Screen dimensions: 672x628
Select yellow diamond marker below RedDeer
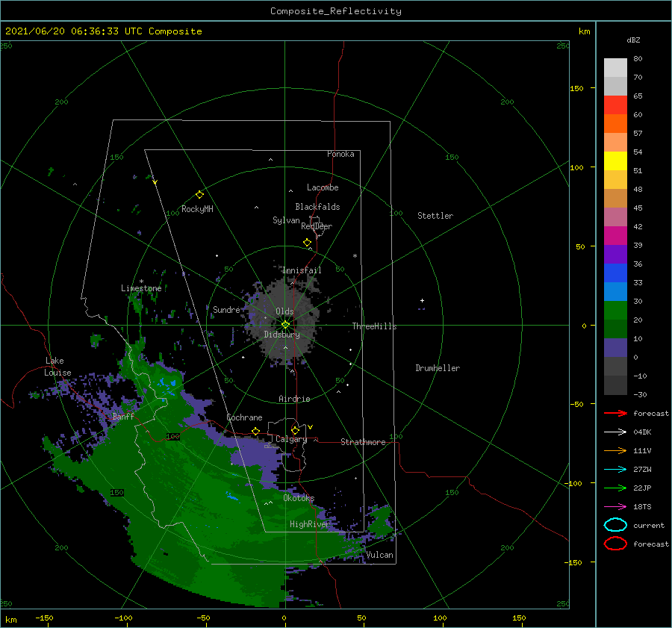click(307, 243)
